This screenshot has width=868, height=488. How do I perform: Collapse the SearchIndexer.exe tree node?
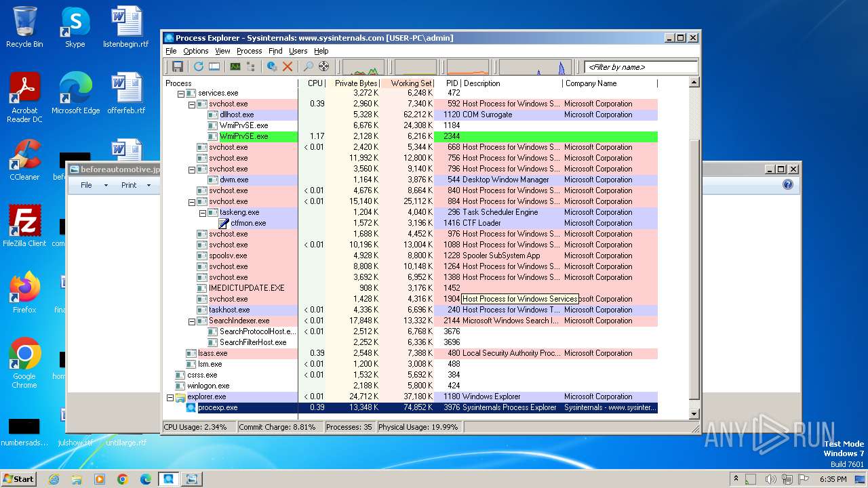click(192, 321)
